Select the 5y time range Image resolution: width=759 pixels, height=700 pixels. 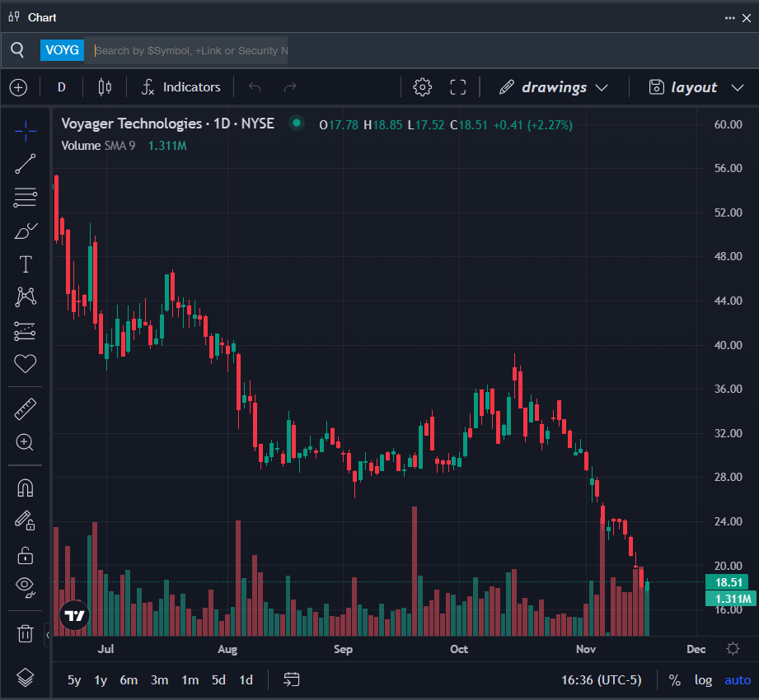pyautogui.click(x=74, y=680)
